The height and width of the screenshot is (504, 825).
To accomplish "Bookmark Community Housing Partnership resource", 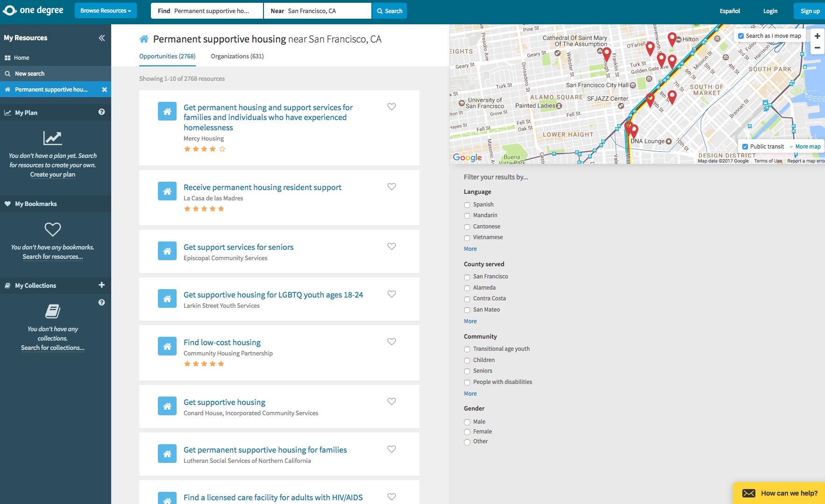I will pos(391,341).
